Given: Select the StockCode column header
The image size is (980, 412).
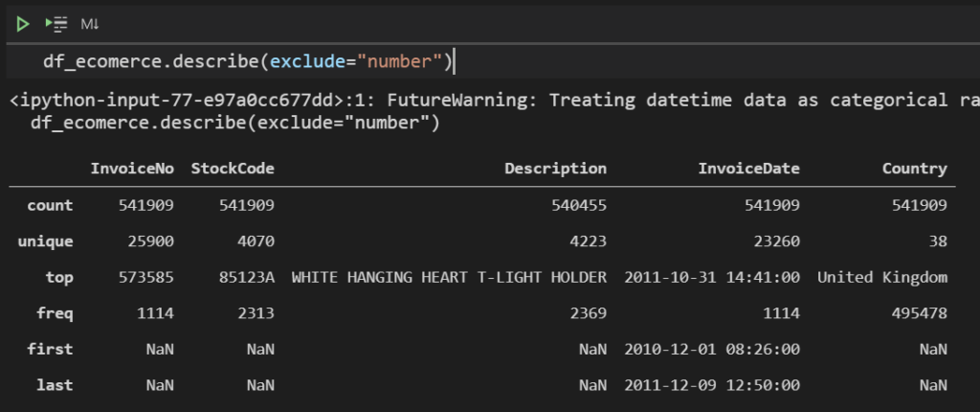Looking at the screenshot, I should point(233,169).
